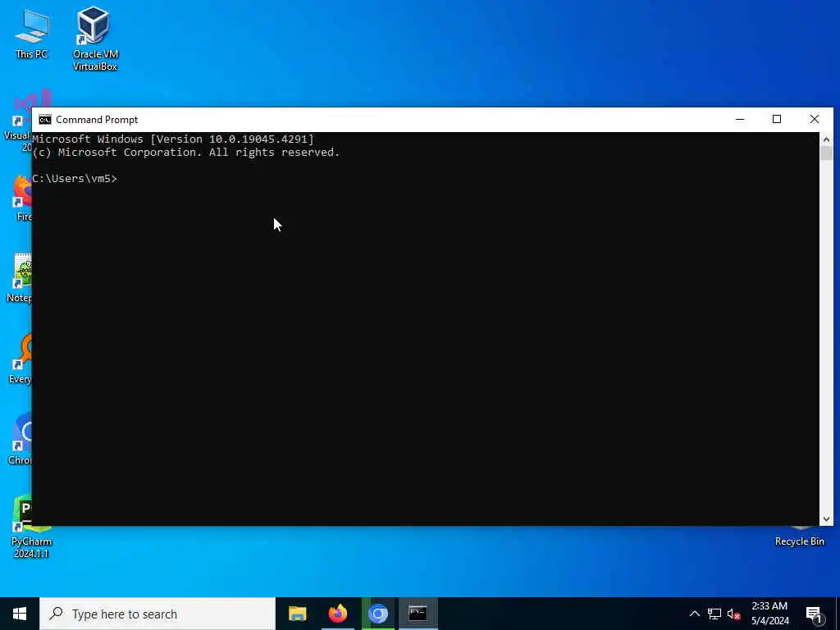
Task: Click the Command Prompt scrollbar thumb
Action: [x=826, y=153]
